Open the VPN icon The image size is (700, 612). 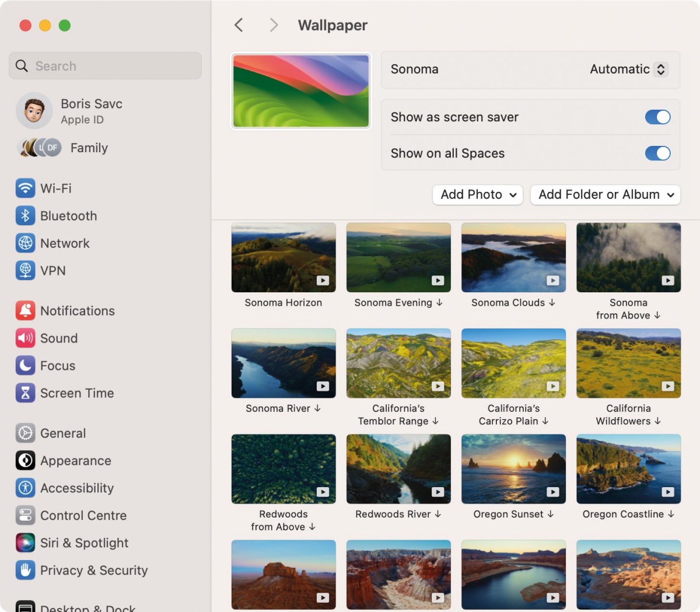(x=25, y=271)
